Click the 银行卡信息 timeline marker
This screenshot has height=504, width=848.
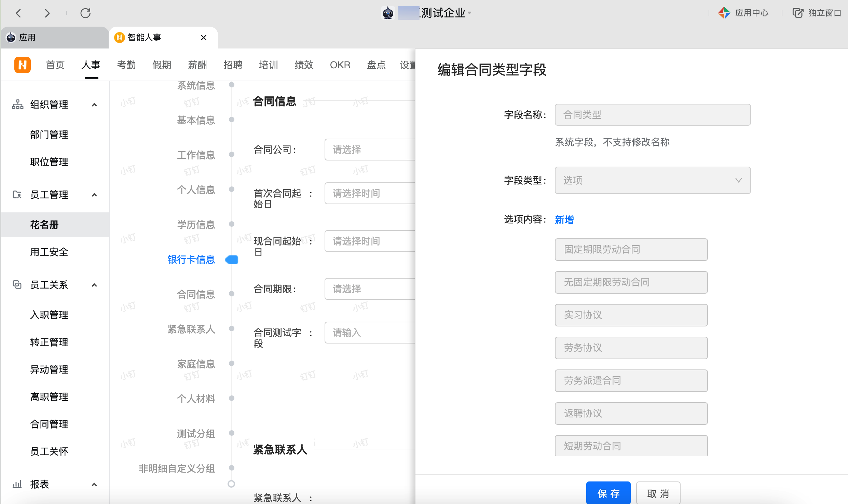click(232, 260)
